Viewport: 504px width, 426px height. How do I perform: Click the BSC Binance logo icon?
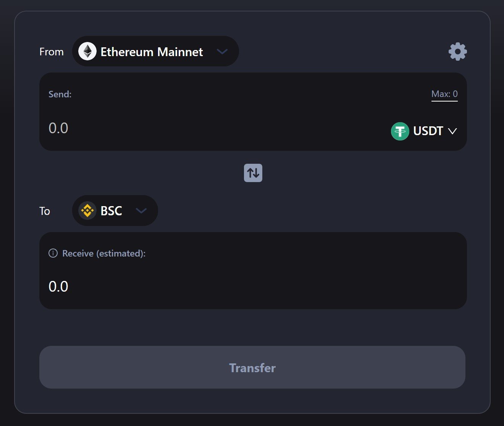click(87, 211)
